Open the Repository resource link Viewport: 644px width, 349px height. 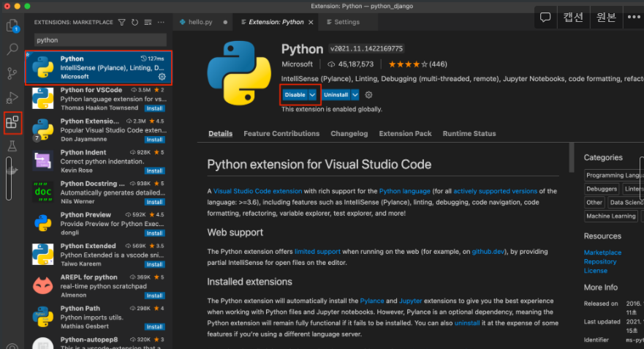click(600, 261)
